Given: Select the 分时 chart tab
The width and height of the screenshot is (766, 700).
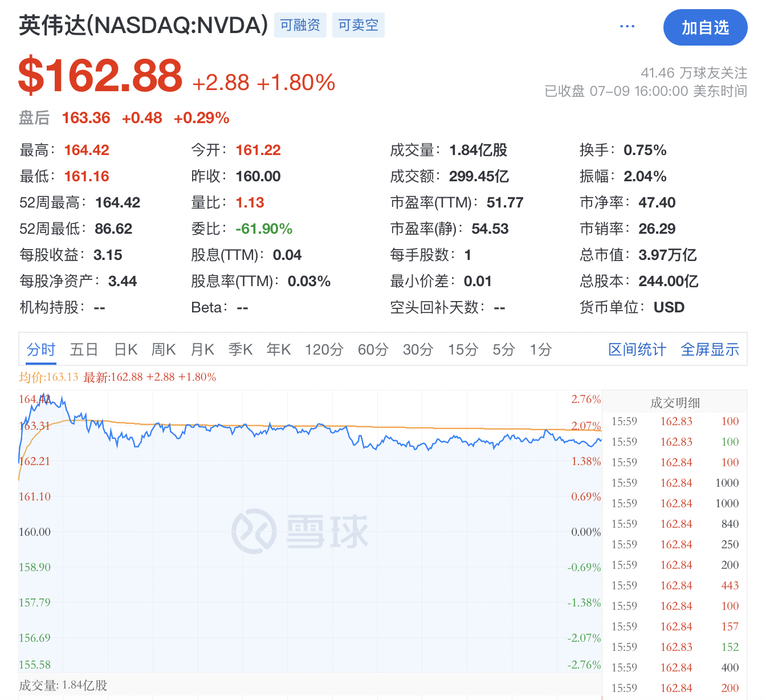Looking at the screenshot, I should [41, 349].
